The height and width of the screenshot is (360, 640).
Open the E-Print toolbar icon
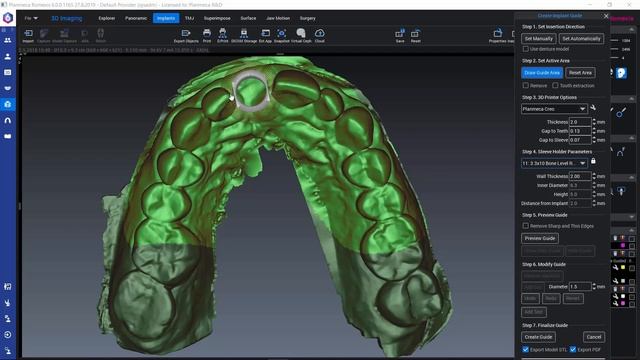222,35
